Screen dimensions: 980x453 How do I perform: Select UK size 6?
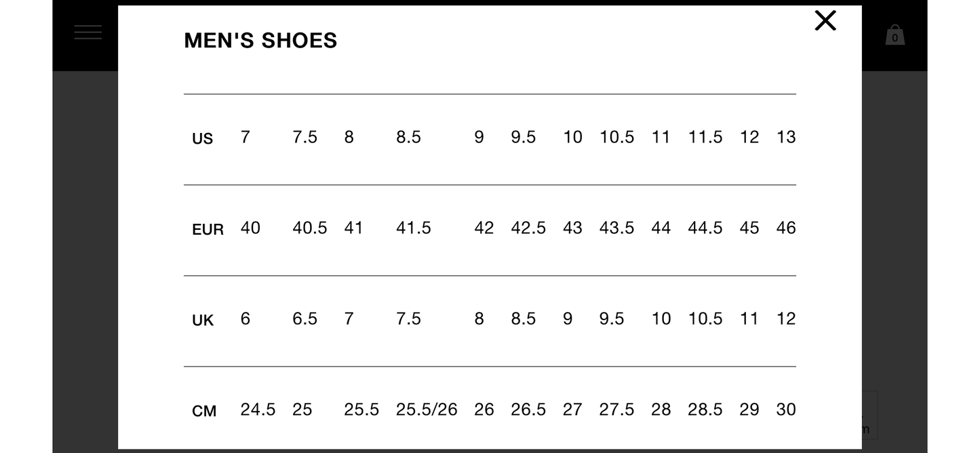click(x=245, y=319)
